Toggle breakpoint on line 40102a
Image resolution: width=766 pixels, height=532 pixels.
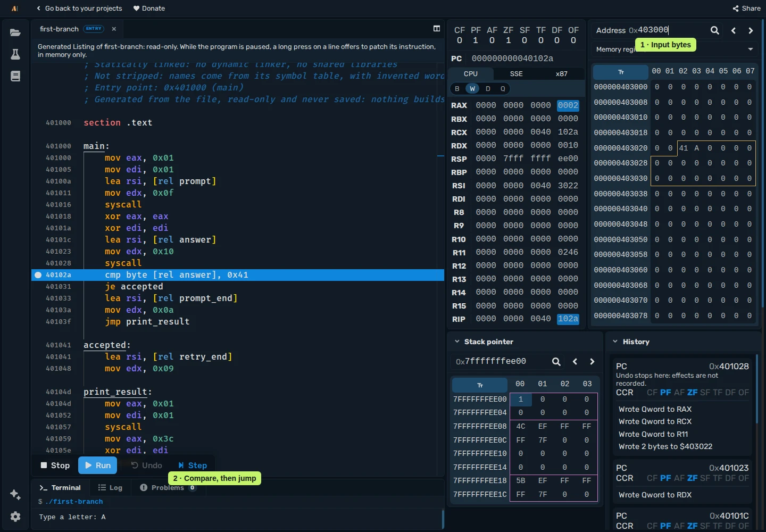pyautogui.click(x=38, y=275)
